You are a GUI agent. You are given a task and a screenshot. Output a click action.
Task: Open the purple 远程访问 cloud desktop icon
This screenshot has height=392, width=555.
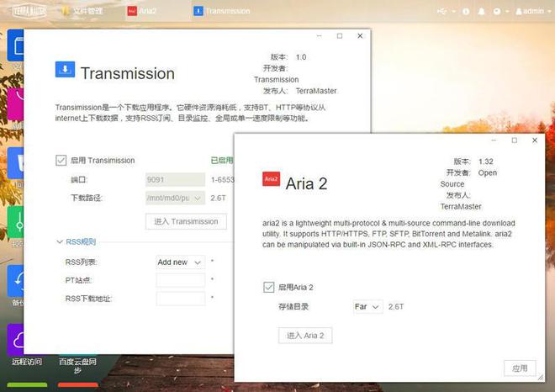tap(16, 339)
